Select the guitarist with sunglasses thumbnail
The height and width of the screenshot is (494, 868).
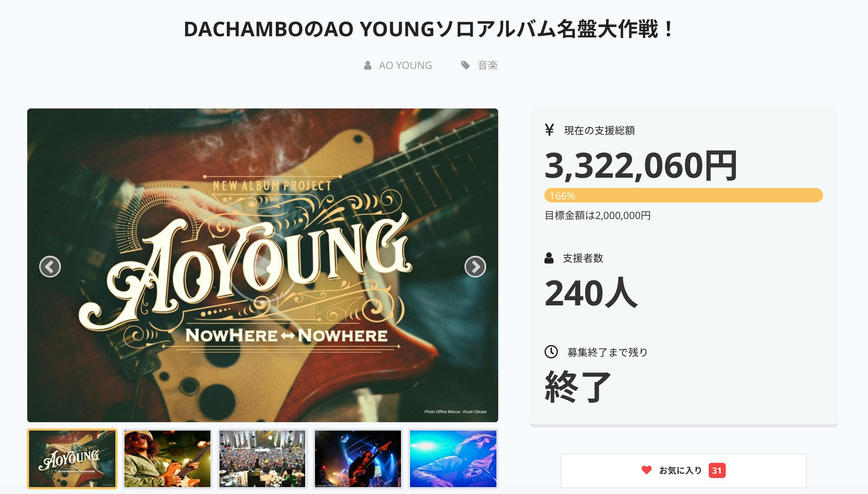point(167,459)
